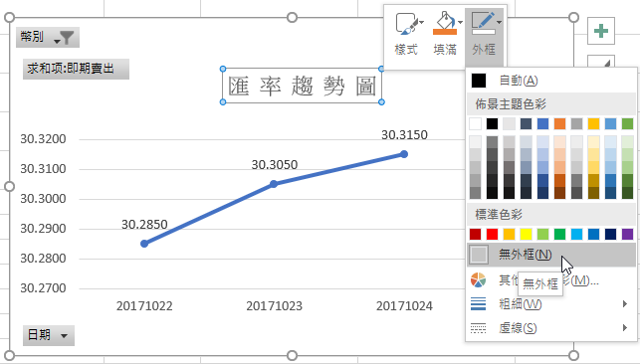Pick green theme color swatch in top row
Image resolution: width=640 pixels, height=364 pixels.
tap(627, 124)
